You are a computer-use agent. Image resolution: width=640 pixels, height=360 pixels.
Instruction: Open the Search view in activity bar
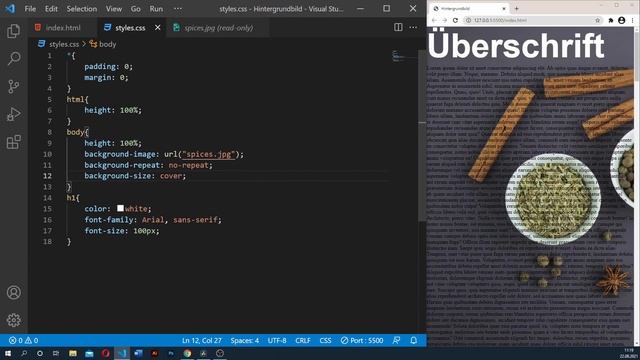pos(13,59)
